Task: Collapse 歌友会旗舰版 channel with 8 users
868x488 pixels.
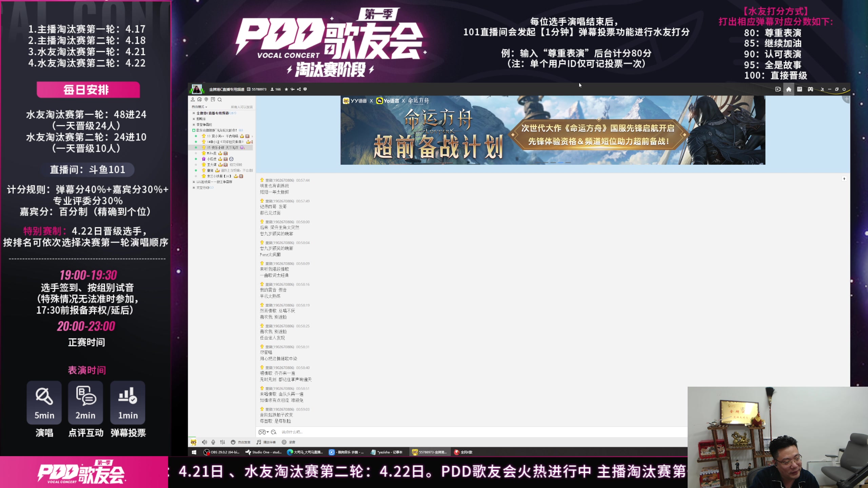Action: point(218,130)
